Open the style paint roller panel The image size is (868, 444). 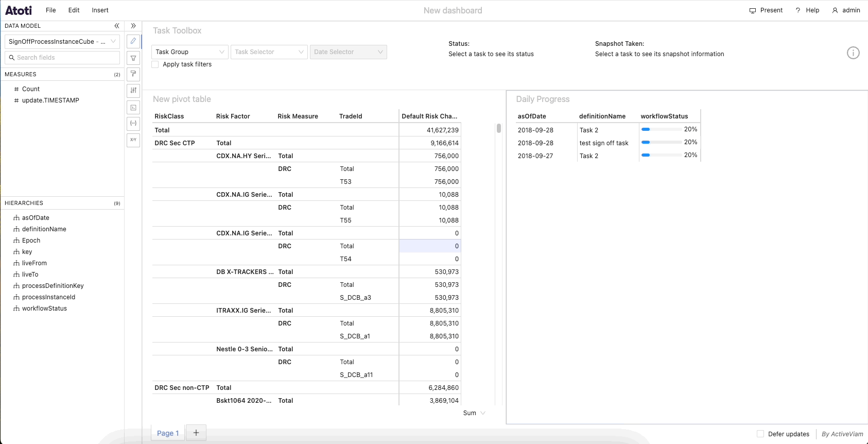click(133, 74)
